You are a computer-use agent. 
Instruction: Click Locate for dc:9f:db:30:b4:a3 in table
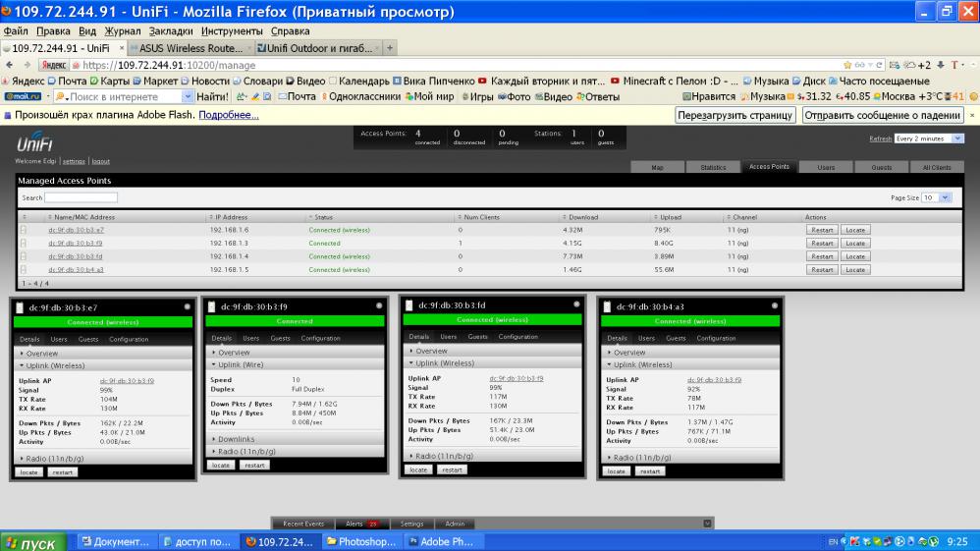pyautogui.click(x=855, y=269)
